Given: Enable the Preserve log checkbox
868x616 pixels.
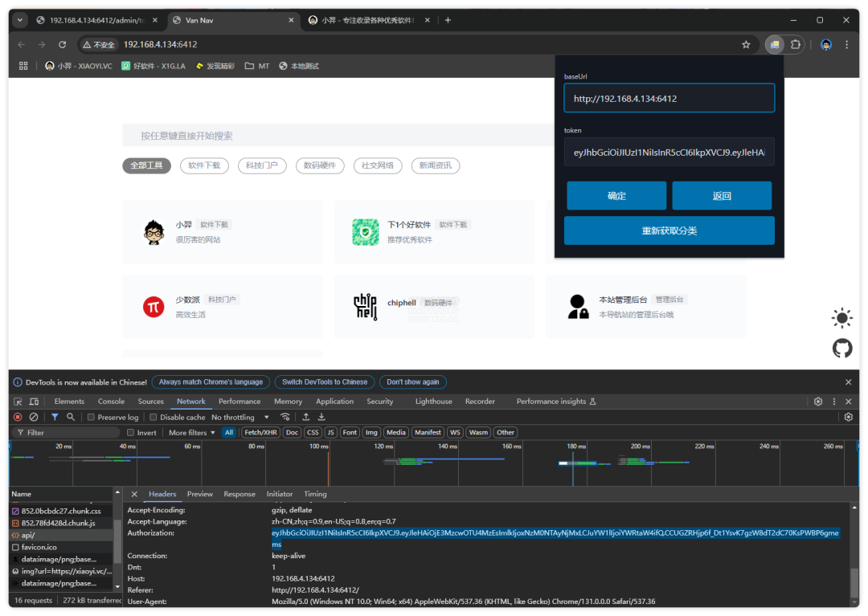Looking at the screenshot, I should [x=92, y=418].
